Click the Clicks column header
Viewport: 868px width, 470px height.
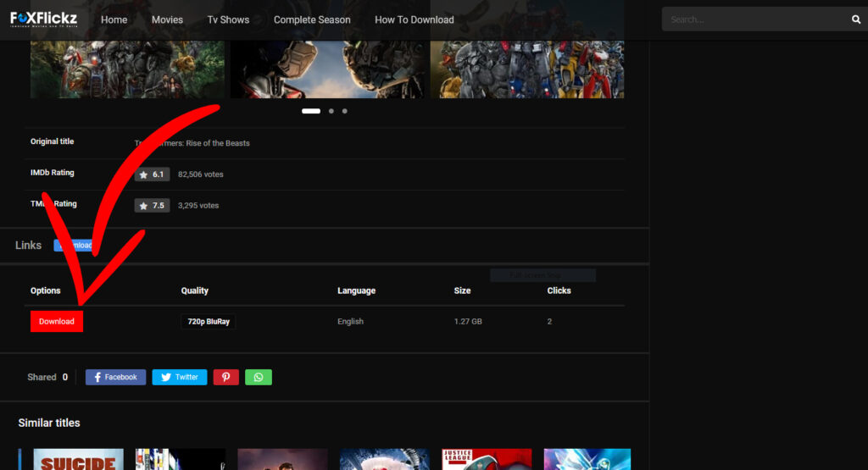click(x=559, y=290)
